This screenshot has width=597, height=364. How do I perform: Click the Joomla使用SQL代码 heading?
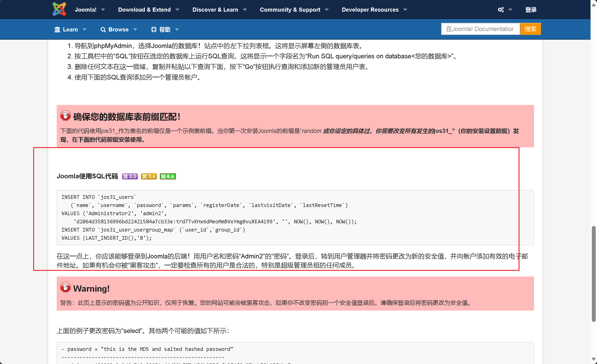tap(87, 176)
